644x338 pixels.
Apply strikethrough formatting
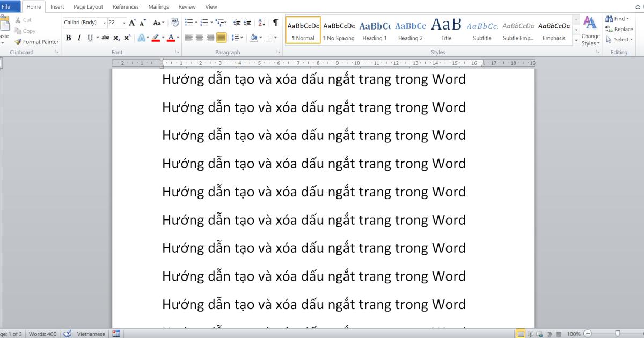pyautogui.click(x=105, y=38)
